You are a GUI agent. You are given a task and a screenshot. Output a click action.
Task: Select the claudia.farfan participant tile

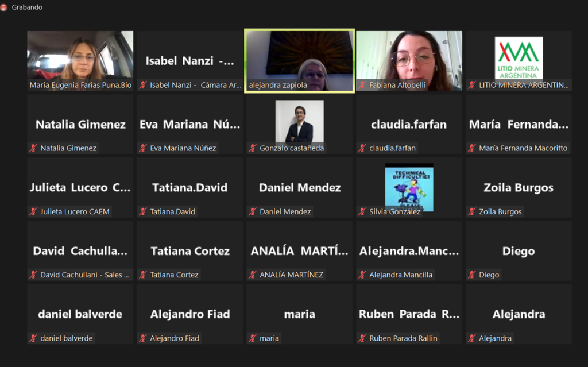[x=409, y=124]
